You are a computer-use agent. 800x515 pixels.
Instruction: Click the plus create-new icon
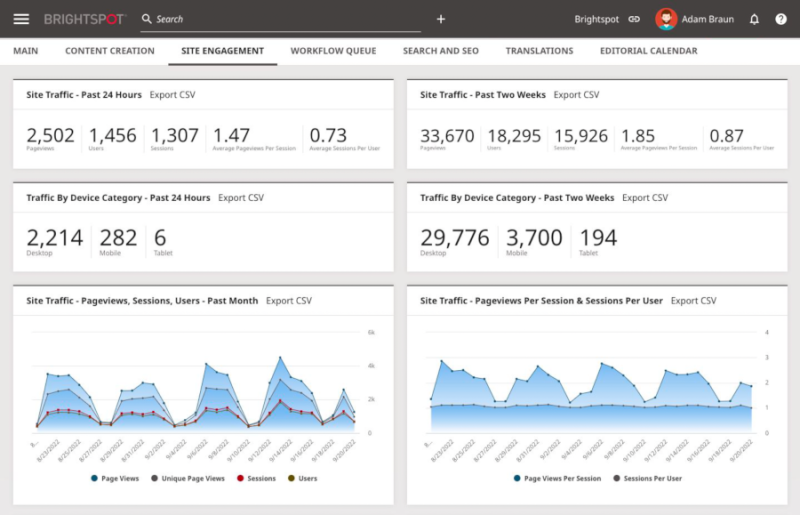(x=441, y=19)
